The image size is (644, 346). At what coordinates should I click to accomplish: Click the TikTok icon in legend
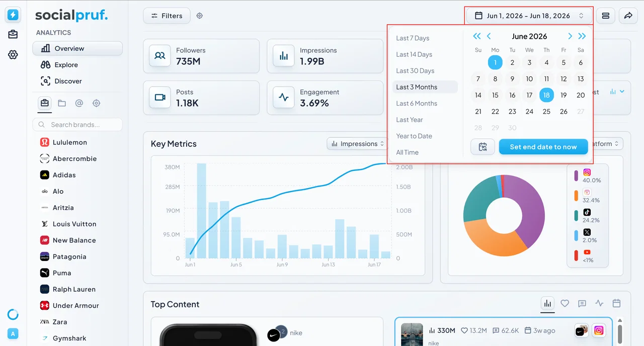click(587, 212)
